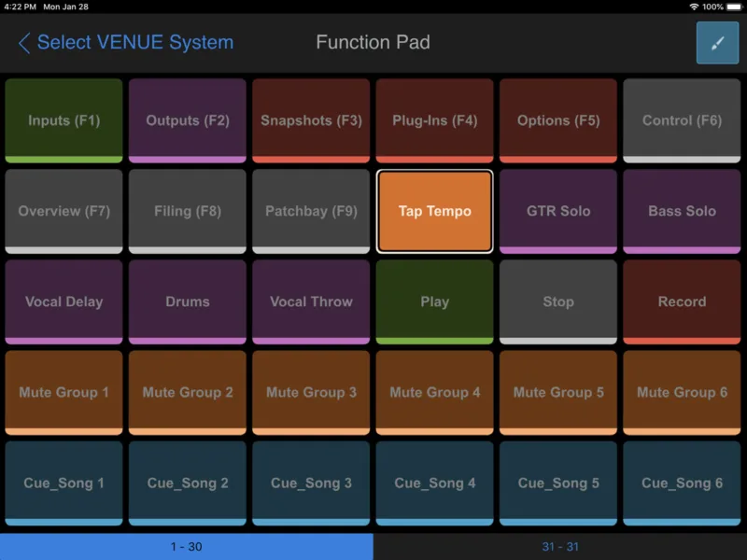
Task: Open the Control (F6) pad
Action: point(682,120)
